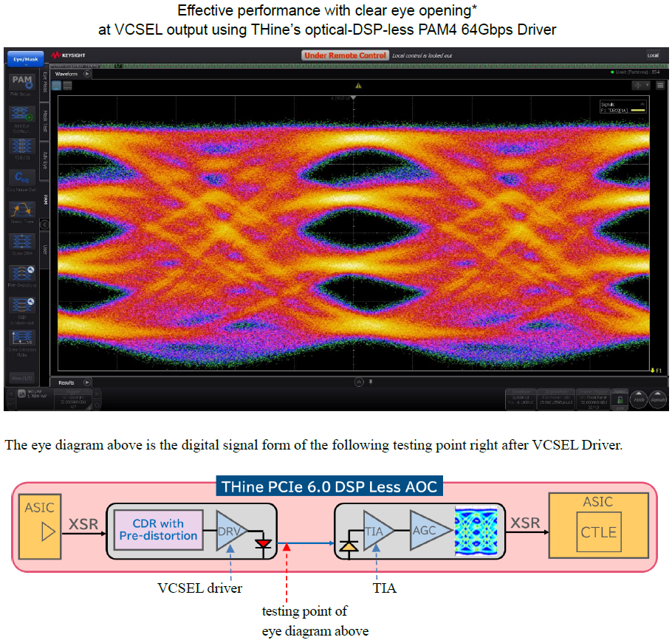Click the Add Eye Contour icon
This screenshot has width=672, height=640.
tap(22, 114)
